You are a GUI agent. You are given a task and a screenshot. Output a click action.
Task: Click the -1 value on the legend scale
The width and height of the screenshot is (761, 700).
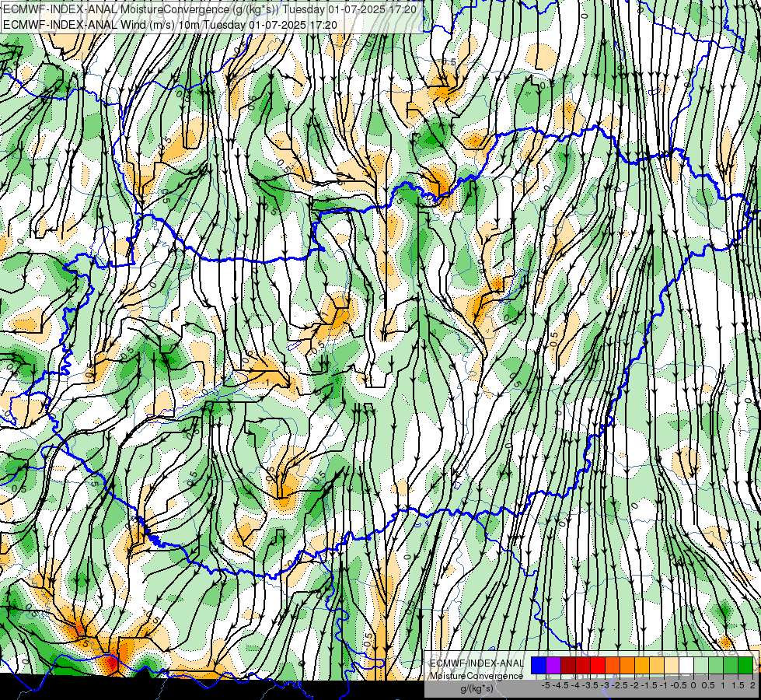(x=664, y=685)
